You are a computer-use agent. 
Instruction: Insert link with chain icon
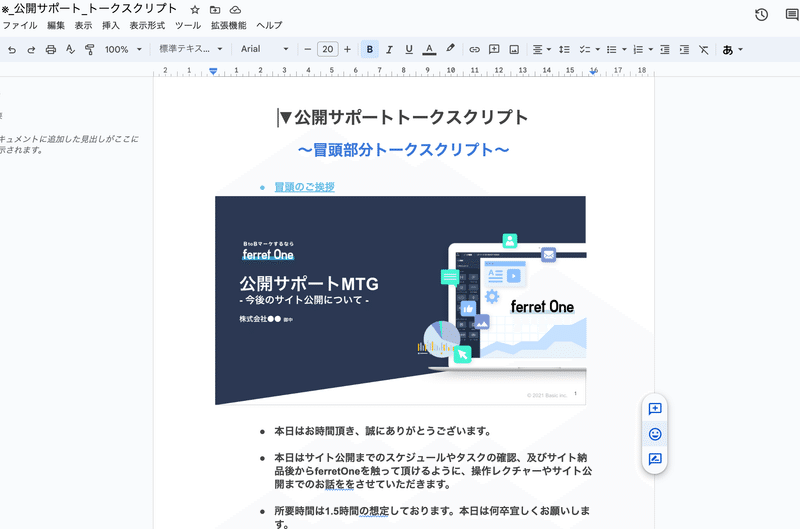click(x=474, y=49)
